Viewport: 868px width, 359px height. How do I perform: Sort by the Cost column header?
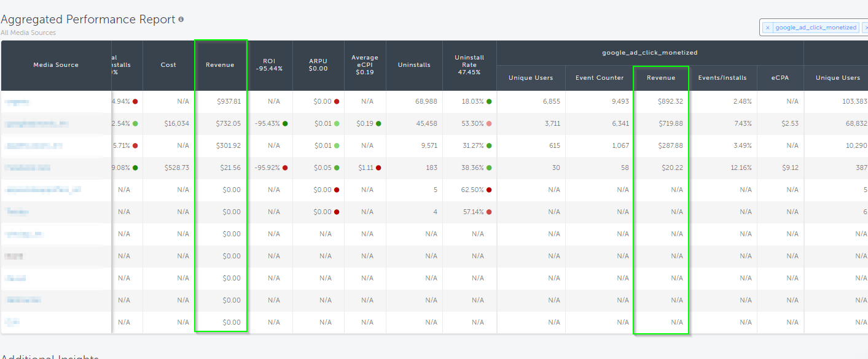pyautogui.click(x=168, y=65)
